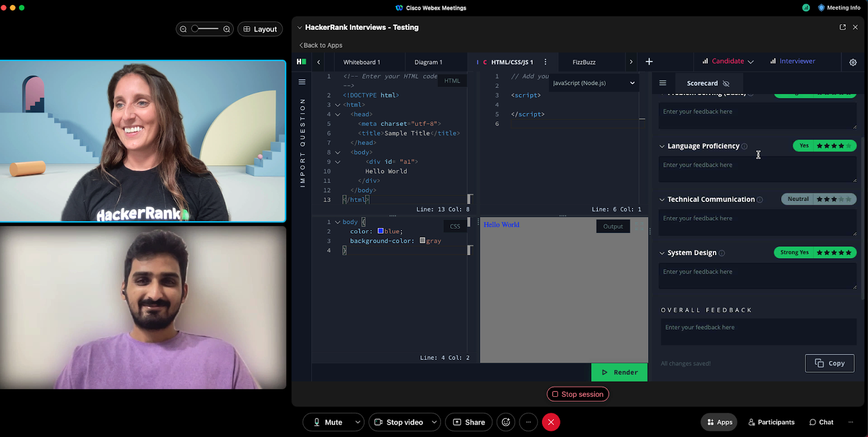The image size is (868, 437).
Task: Collapse the System Design section
Action: (662, 253)
